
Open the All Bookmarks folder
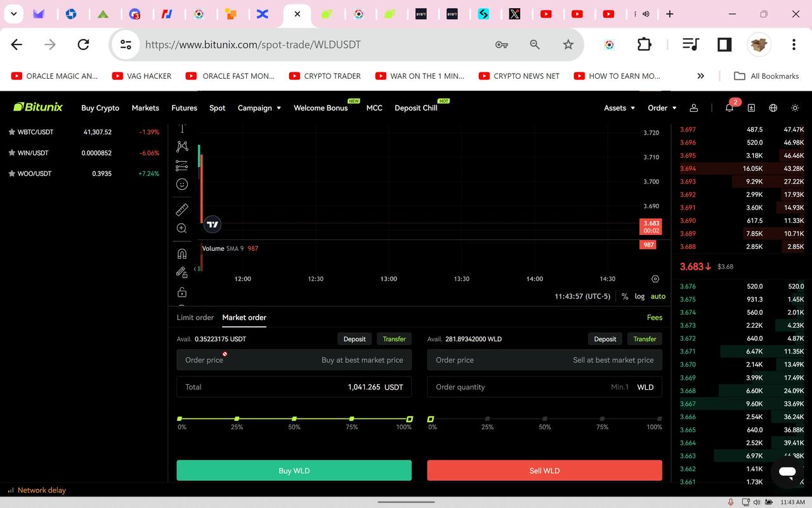tap(766, 76)
